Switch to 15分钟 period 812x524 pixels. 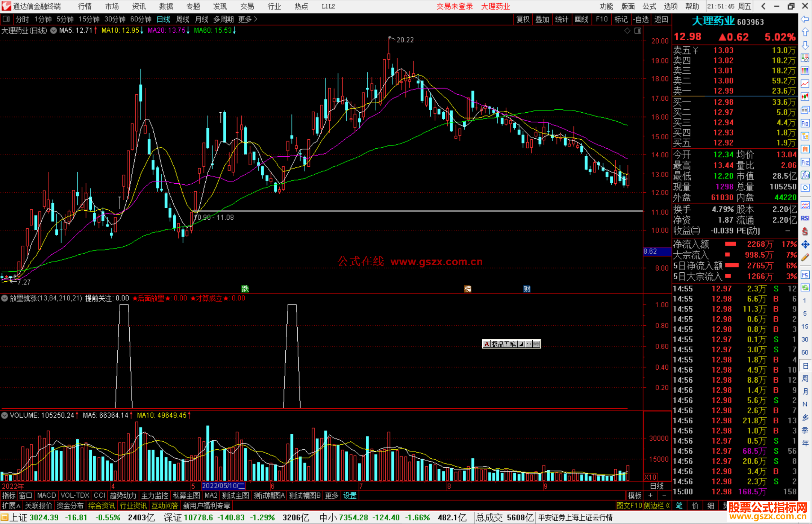(x=89, y=19)
